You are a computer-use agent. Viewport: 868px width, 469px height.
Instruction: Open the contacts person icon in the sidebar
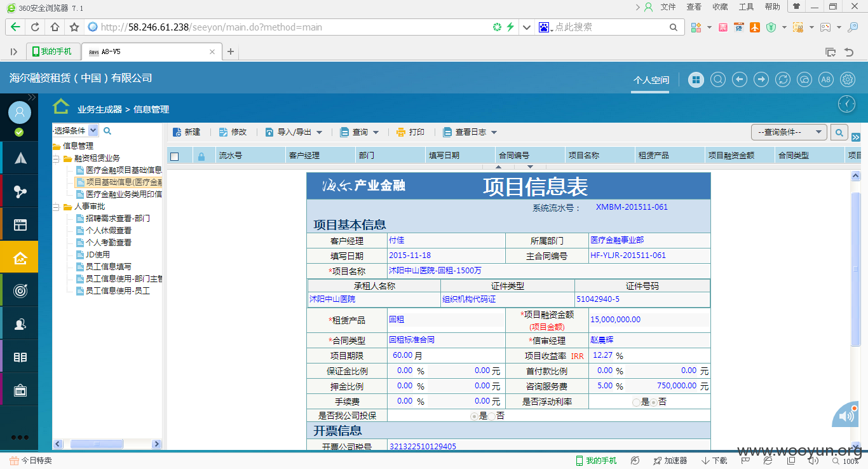coord(20,324)
